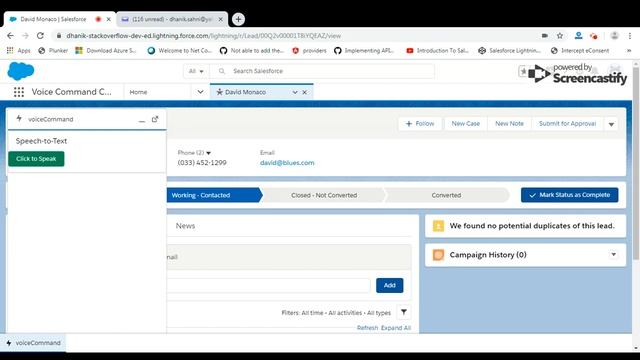Bookmark this page with the star
This screenshot has width=640, height=360.
[560, 36]
